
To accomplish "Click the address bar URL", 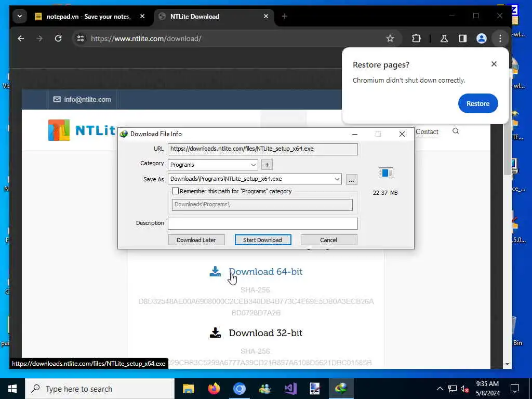I will tap(146, 38).
